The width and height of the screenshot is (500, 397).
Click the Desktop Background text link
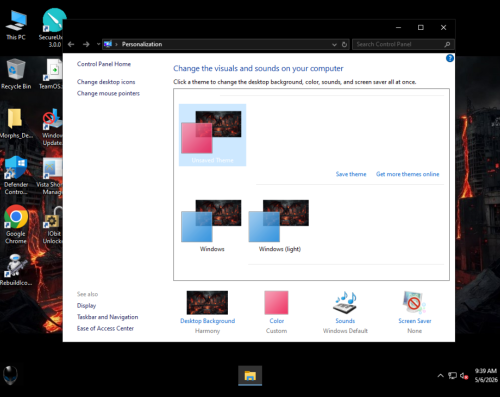pyautogui.click(x=207, y=321)
